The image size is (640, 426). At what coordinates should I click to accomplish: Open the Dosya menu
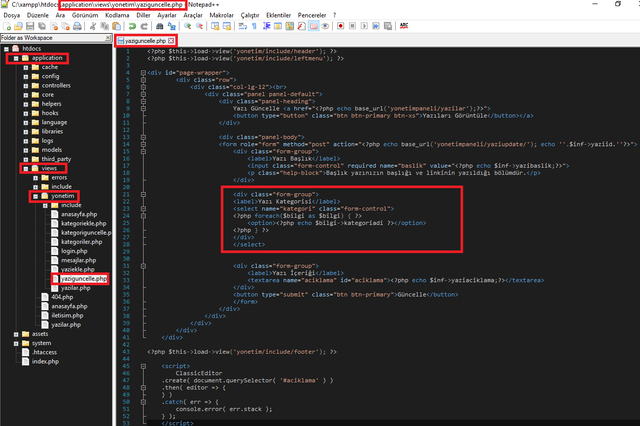[x=11, y=15]
